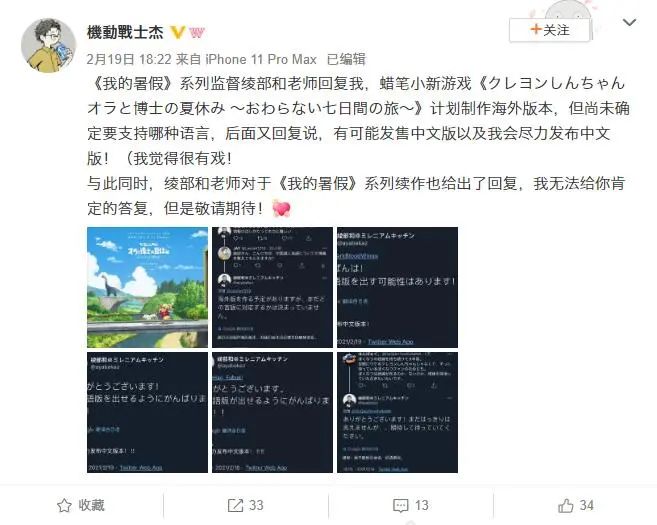The height and width of the screenshot is (525, 657).
Task: Click the gold V verification badge
Action: (178, 32)
